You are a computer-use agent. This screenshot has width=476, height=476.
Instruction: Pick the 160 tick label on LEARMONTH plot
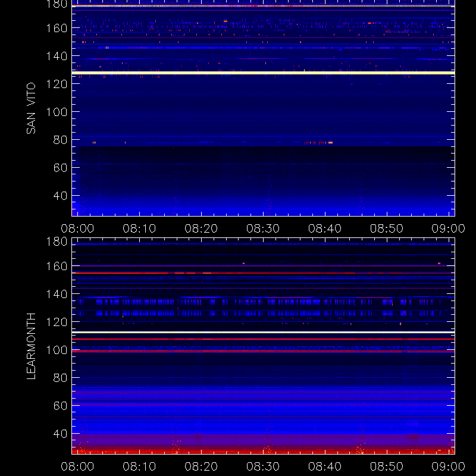pyautogui.click(x=57, y=266)
